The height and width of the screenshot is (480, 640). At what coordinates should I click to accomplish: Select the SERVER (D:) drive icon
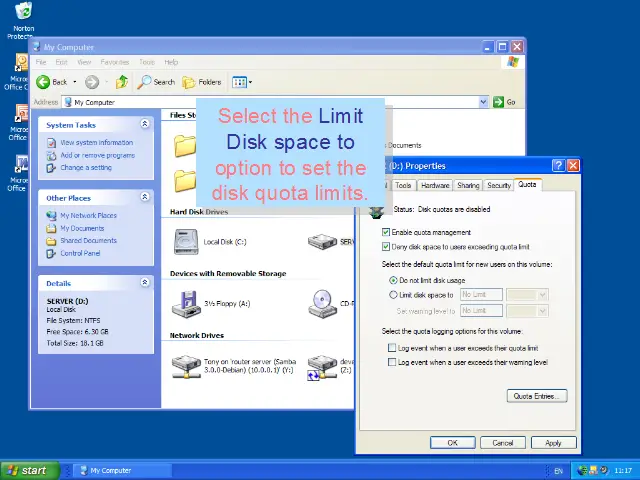(x=322, y=242)
